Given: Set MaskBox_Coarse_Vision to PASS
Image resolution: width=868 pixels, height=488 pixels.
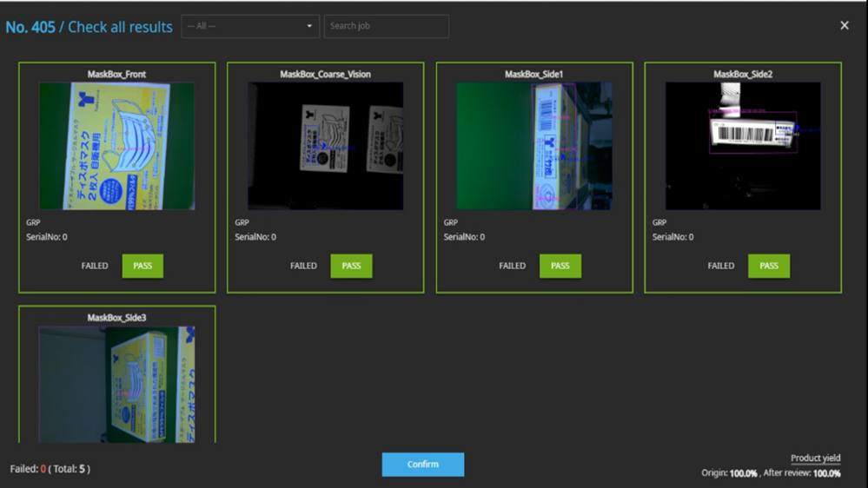Looking at the screenshot, I should pyautogui.click(x=351, y=266).
